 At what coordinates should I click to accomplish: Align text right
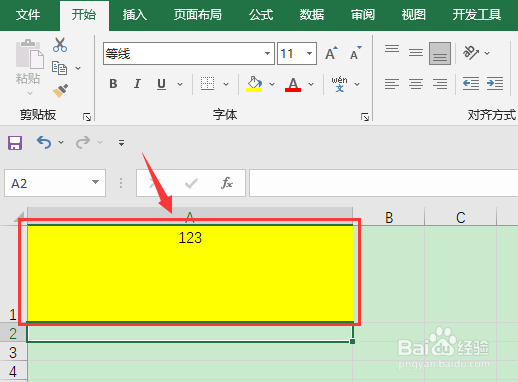coord(440,84)
